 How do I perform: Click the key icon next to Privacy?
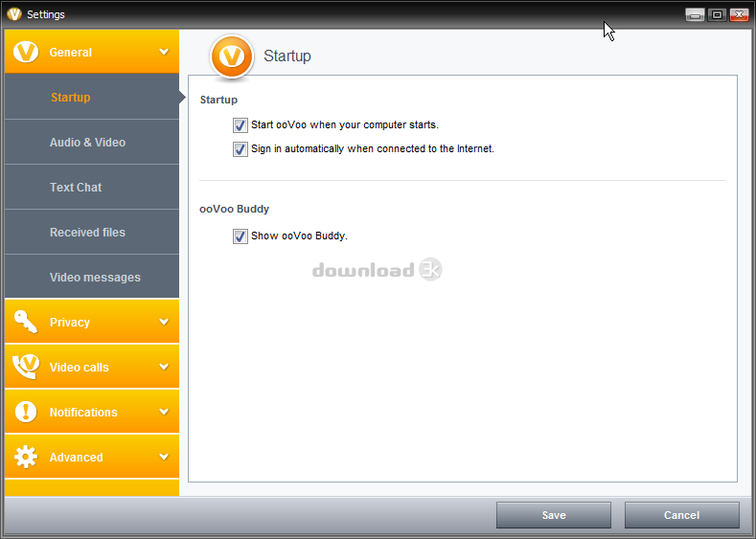(x=26, y=322)
